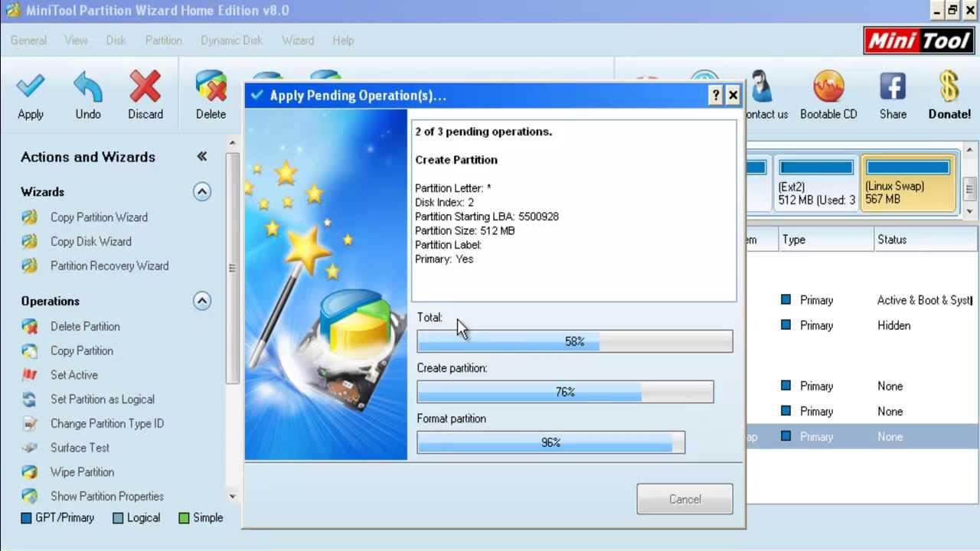Select the Linux Swap 567 MB partition block

point(908,182)
